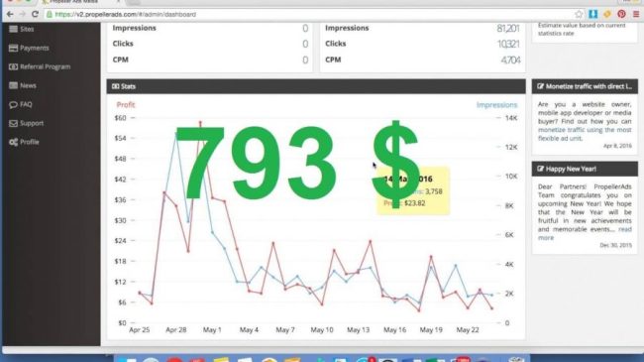644x362 pixels.
Task: Click the browser back arrow
Action: (10, 15)
